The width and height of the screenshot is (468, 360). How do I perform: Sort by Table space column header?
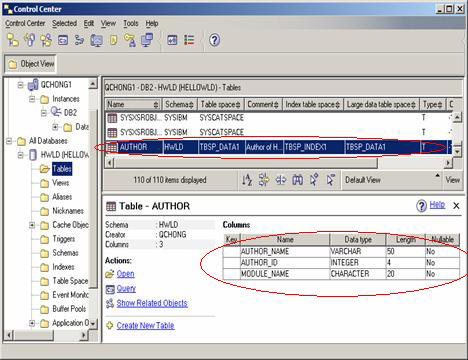pos(220,104)
